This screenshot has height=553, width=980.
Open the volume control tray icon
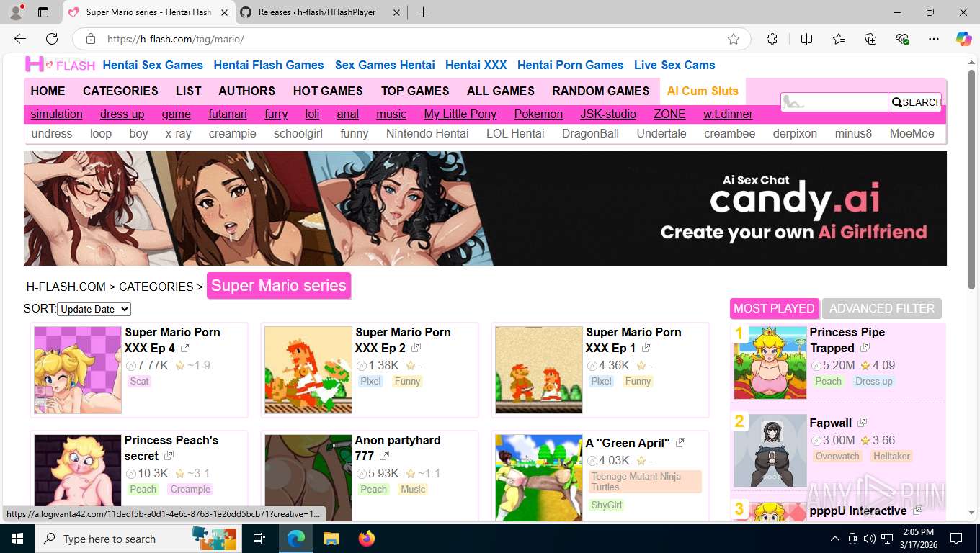[869, 539]
